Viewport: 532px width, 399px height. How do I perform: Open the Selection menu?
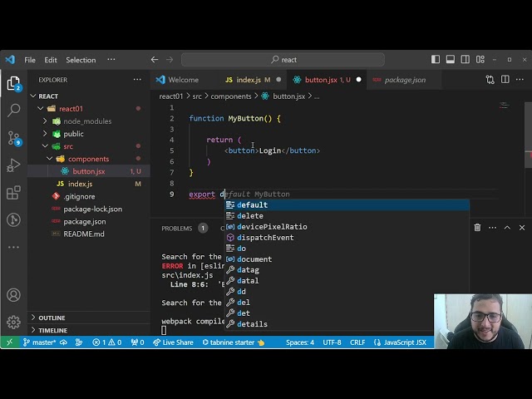tap(81, 60)
